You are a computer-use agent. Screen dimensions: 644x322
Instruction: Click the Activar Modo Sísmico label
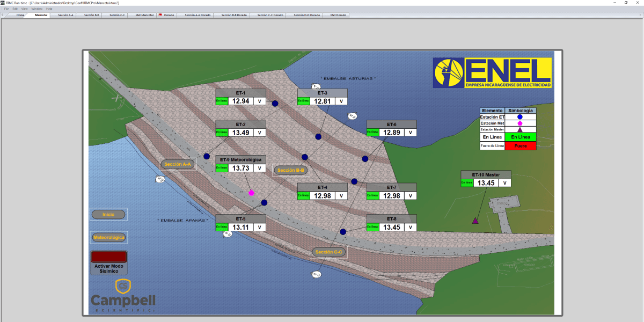(109, 269)
